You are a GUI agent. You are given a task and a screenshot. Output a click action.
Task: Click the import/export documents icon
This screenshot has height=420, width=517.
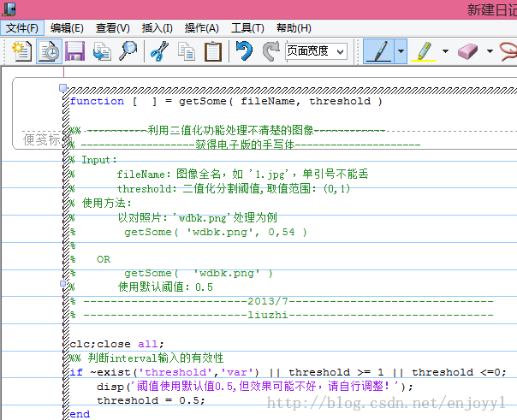coord(102,51)
